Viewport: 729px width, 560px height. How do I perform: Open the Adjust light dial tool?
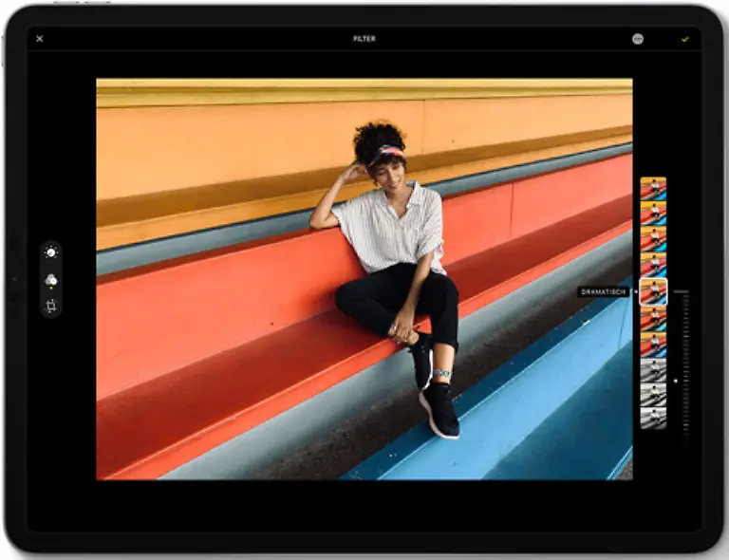point(51,252)
